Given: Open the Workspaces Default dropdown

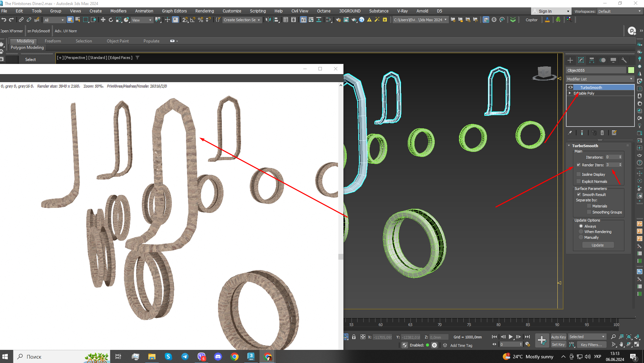Looking at the screenshot, I should [x=619, y=11].
